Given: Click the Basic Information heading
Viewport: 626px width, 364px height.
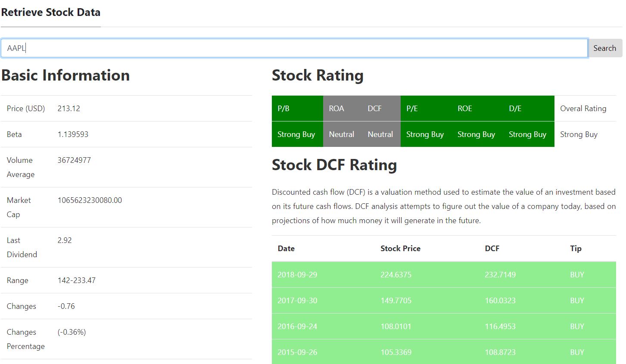Looking at the screenshot, I should (x=65, y=75).
